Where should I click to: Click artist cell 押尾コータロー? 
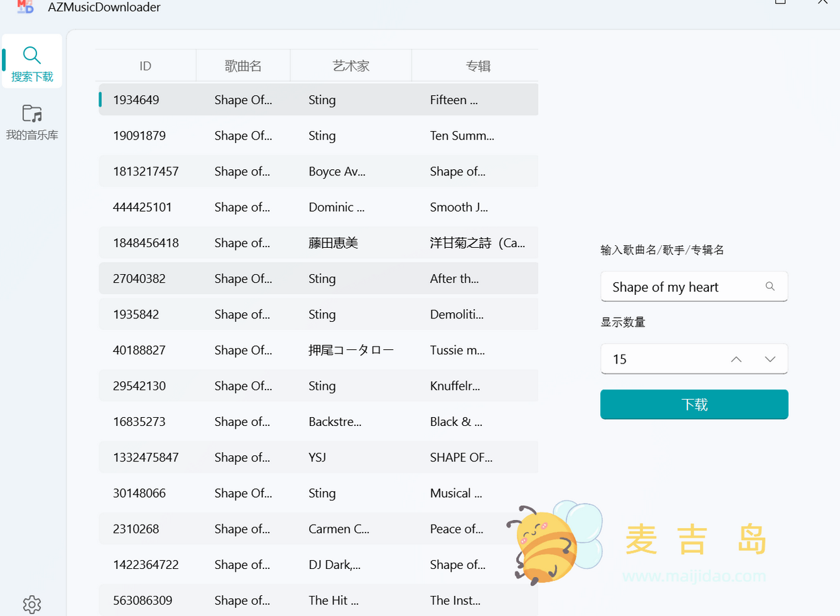(x=351, y=350)
